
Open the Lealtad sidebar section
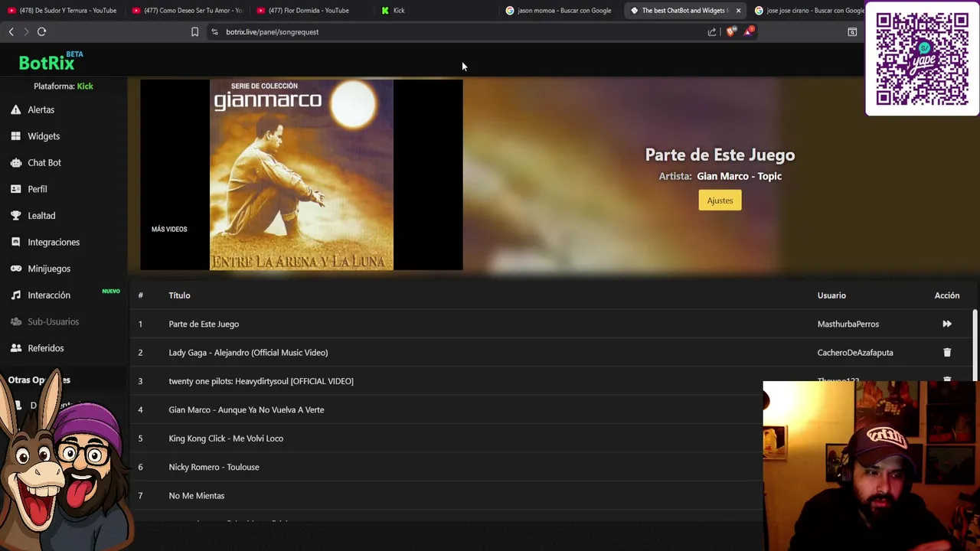[x=41, y=216]
